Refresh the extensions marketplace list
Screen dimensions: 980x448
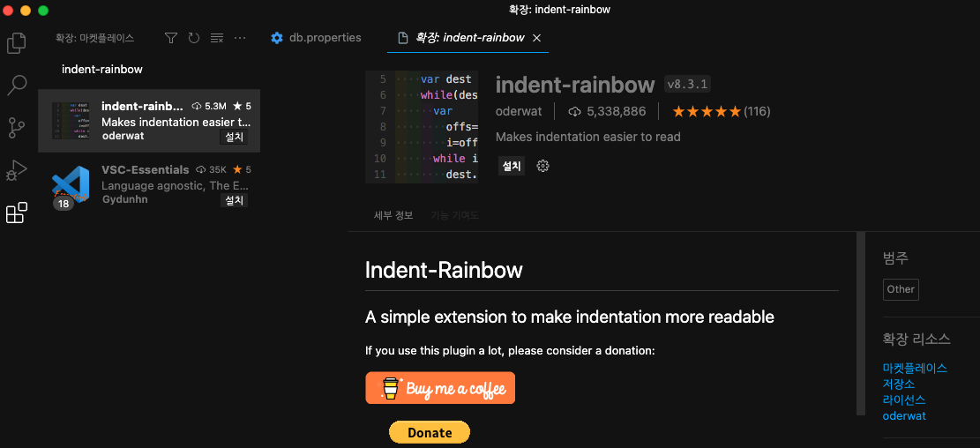(x=194, y=38)
